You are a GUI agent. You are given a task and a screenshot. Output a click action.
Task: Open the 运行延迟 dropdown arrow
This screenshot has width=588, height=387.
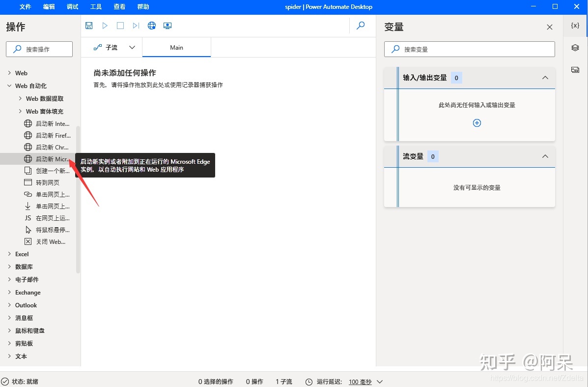pos(380,382)
